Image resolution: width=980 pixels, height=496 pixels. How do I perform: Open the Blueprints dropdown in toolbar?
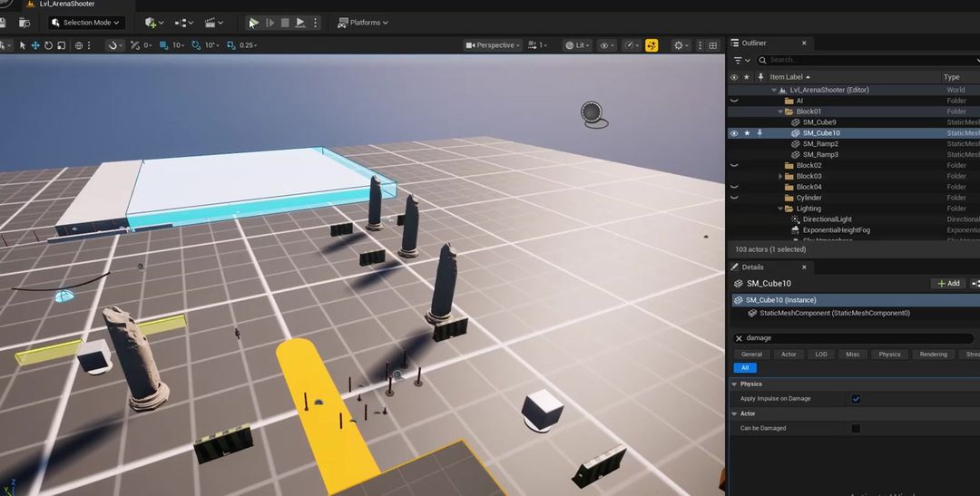(183, 23)
